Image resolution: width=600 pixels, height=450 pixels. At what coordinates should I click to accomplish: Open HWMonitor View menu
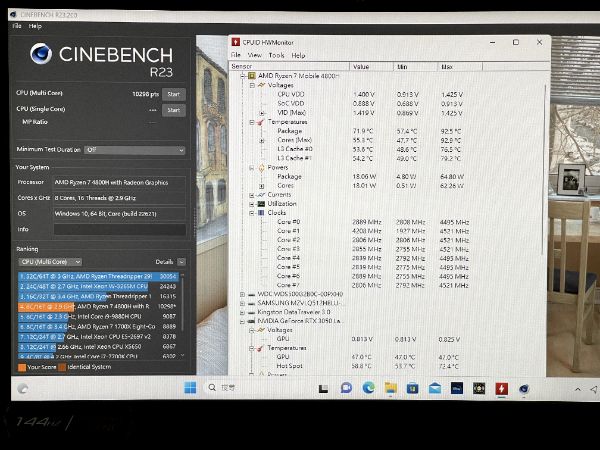[x=254, y=55]
